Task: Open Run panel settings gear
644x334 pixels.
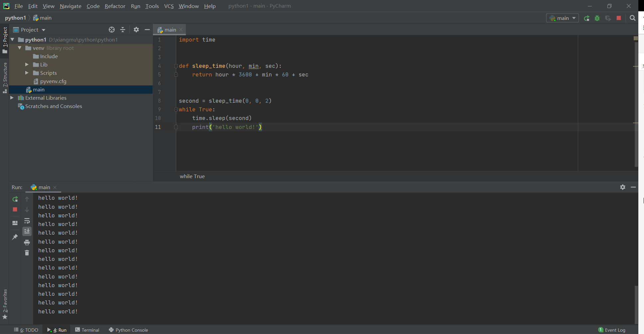Action: pos(622,187)
